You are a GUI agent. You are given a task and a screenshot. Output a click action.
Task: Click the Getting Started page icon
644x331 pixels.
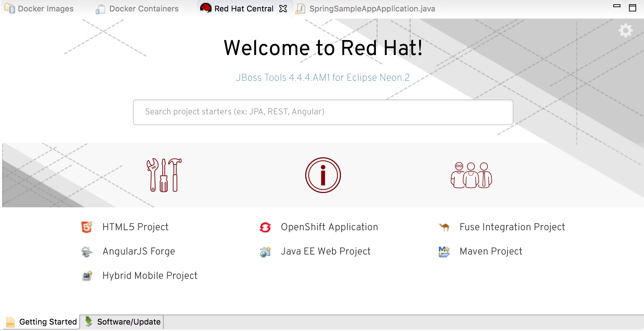[x=10, y=322]
